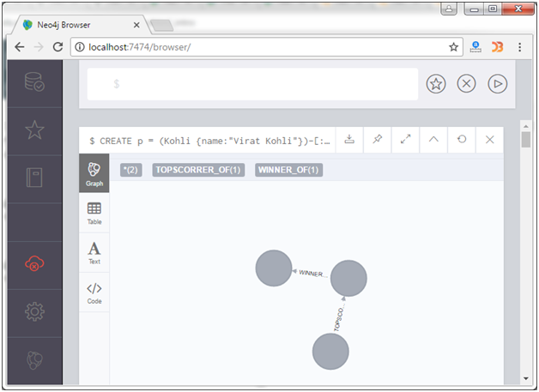Run the query with play button

(x=498, y=84)
